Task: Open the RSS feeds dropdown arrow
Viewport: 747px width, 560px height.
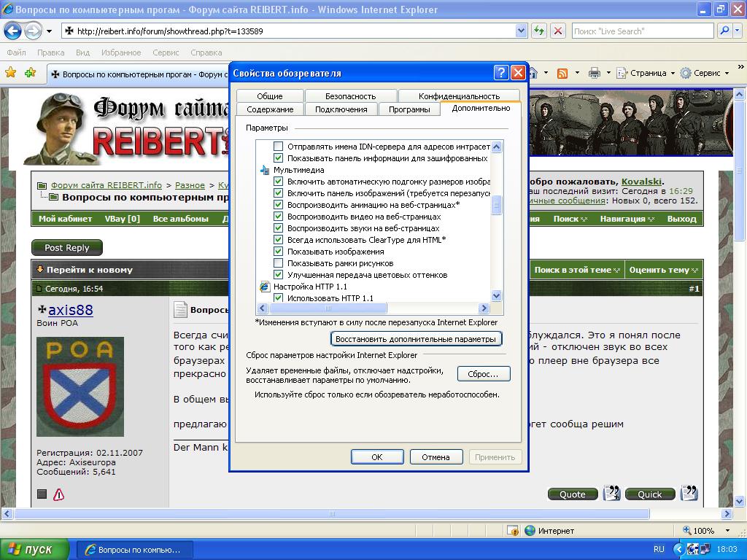Action: pos(577,74)
